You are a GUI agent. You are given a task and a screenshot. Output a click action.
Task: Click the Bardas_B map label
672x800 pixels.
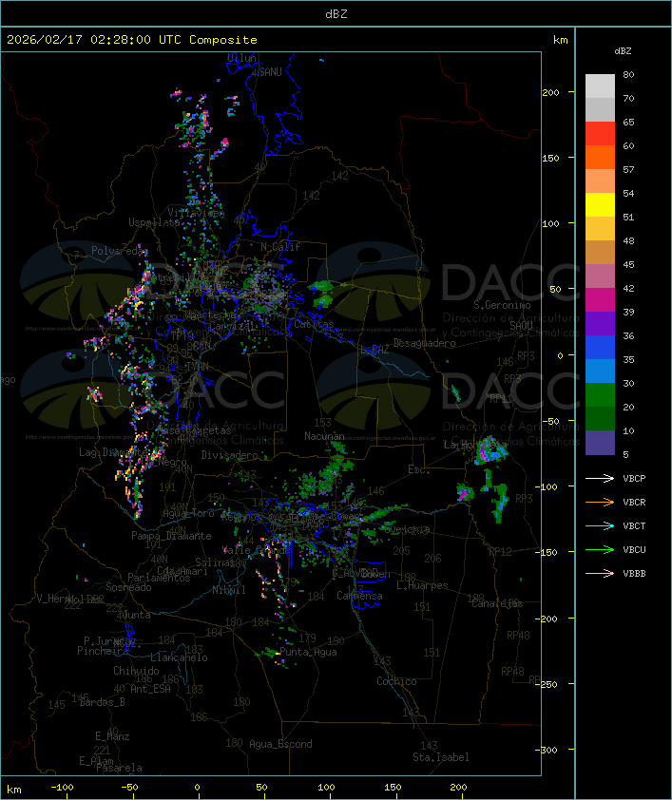(x=102, y=702)
